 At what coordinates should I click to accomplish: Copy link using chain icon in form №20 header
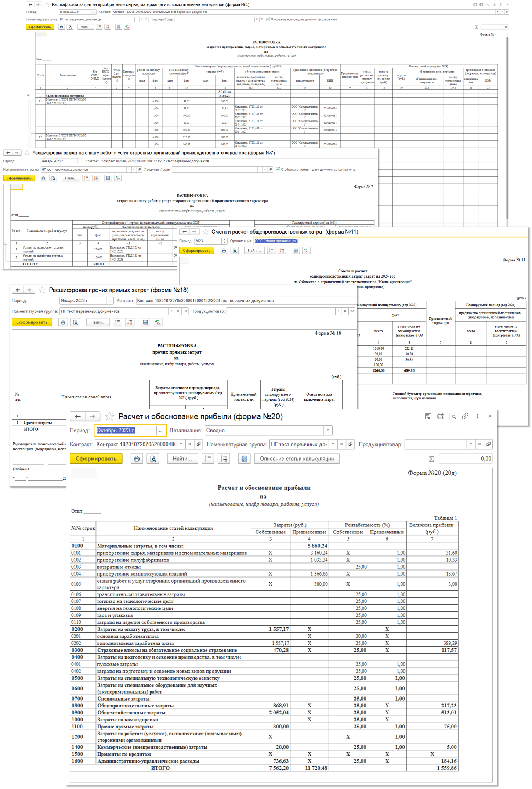click(465, 416)
